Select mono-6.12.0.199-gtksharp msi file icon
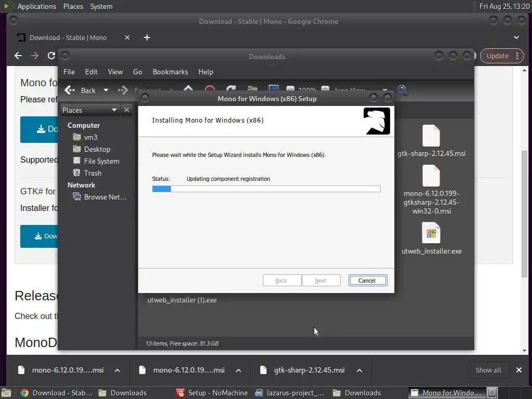 pos(431,176)
